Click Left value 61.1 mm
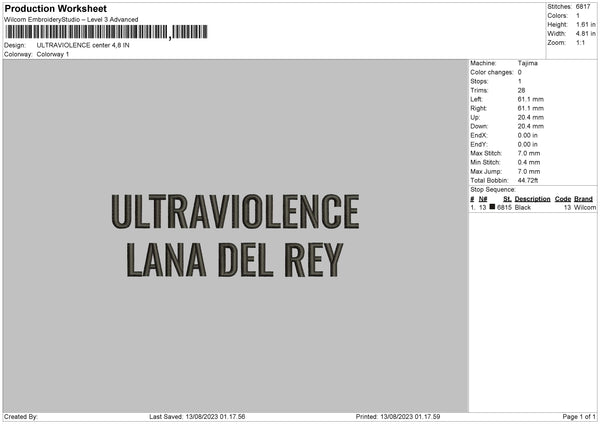Screen dimensions: 600x424 531,99
